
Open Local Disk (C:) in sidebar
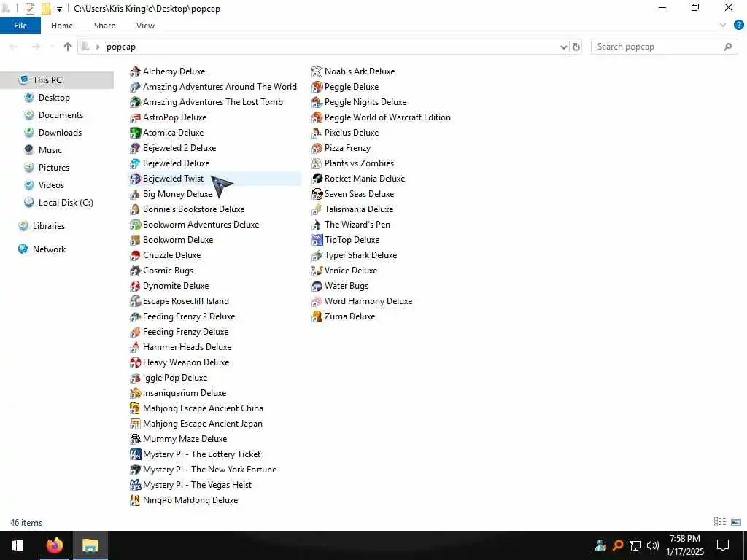point(66,203)
